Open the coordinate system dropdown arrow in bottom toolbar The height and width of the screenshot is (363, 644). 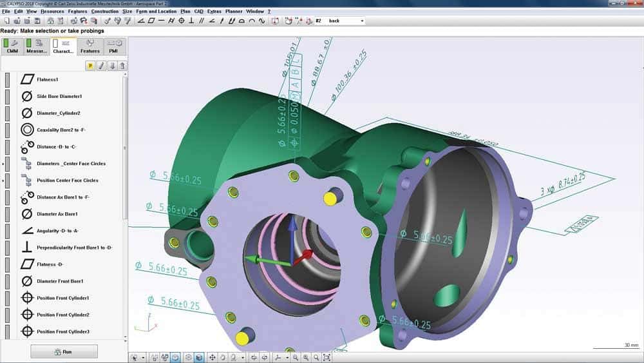(x=287, y=358)
